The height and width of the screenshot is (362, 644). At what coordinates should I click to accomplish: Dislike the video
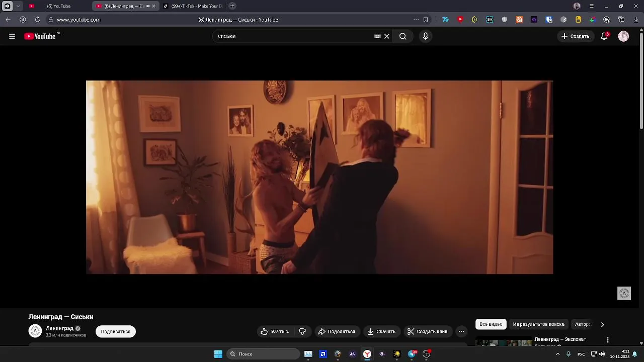coord(302,331)
